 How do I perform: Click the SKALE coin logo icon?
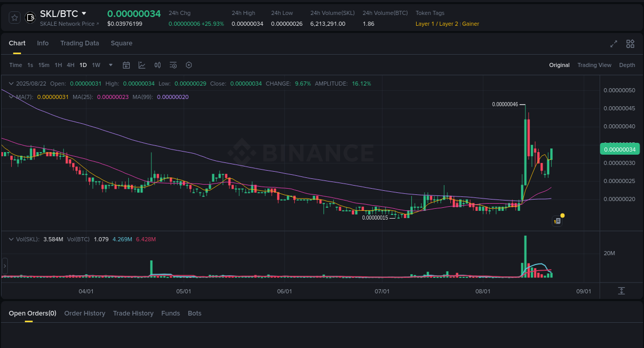(30, 18)
